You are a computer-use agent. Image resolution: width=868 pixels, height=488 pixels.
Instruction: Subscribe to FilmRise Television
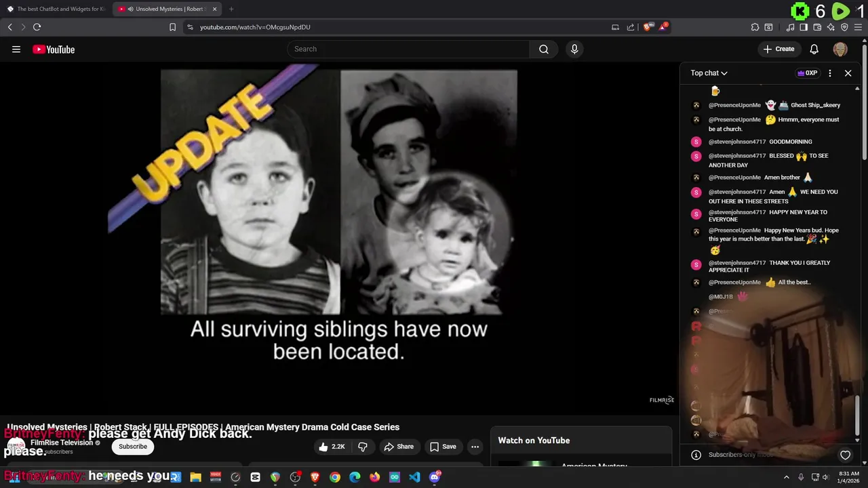pyautogui.click(x=133, y=447)
